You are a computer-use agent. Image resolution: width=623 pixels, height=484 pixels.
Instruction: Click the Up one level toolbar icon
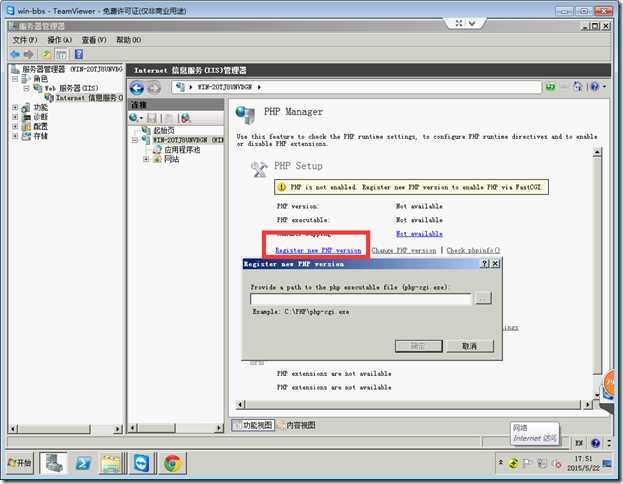point(46,54)
